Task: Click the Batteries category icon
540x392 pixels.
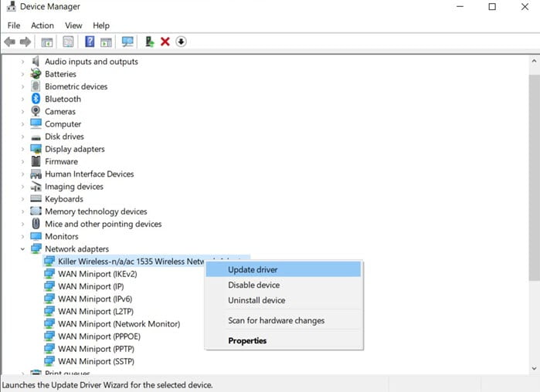Action: click(x=36, y=73)
